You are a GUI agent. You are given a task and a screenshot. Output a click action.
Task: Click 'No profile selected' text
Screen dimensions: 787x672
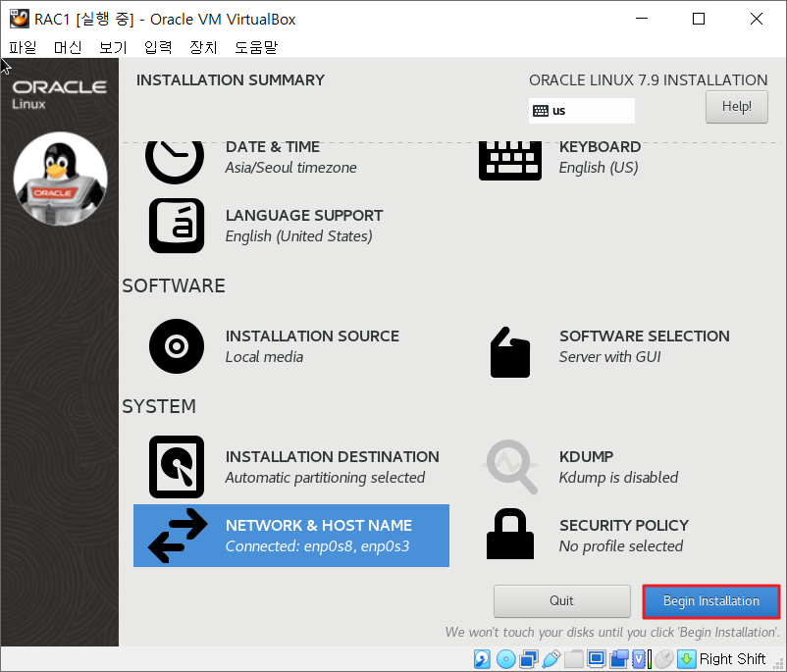point(621,546)
